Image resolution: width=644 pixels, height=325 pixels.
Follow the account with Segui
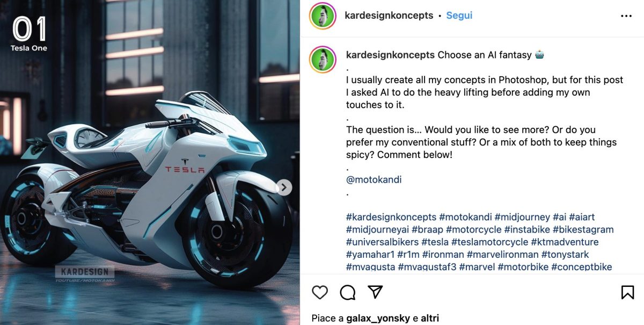pos(459,16)
